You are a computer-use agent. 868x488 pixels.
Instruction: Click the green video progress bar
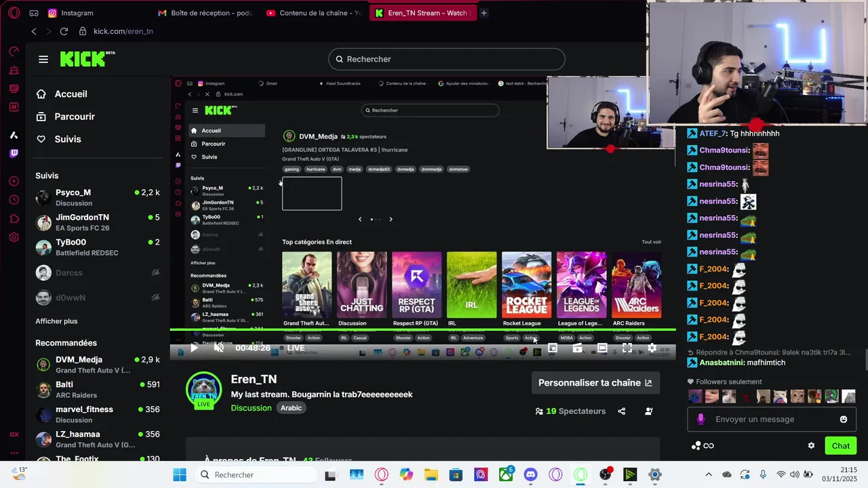point(422,330)
